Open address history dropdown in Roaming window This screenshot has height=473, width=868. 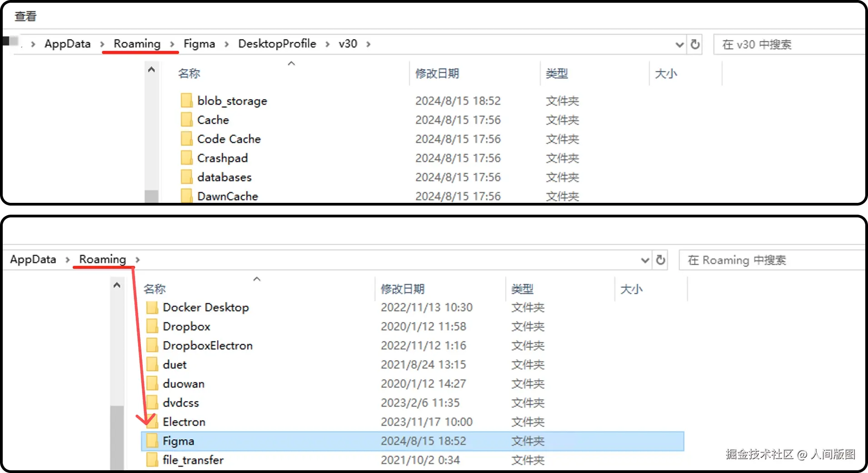coord(645,260)
